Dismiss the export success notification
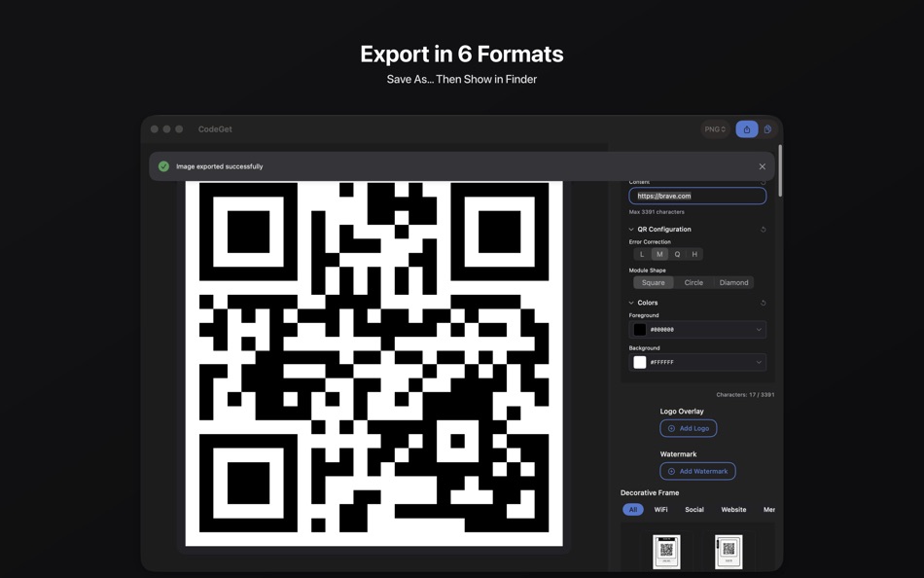 tap(762, 166)
